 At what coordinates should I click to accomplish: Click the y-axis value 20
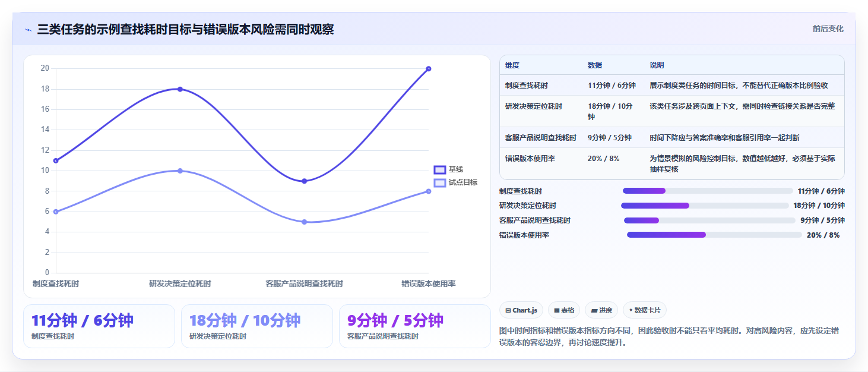point(45,68)
